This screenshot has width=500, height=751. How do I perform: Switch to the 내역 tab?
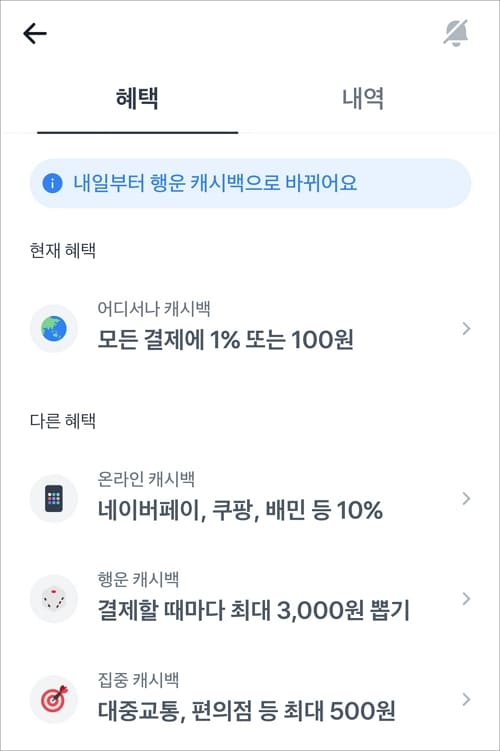tap(363, 99)
